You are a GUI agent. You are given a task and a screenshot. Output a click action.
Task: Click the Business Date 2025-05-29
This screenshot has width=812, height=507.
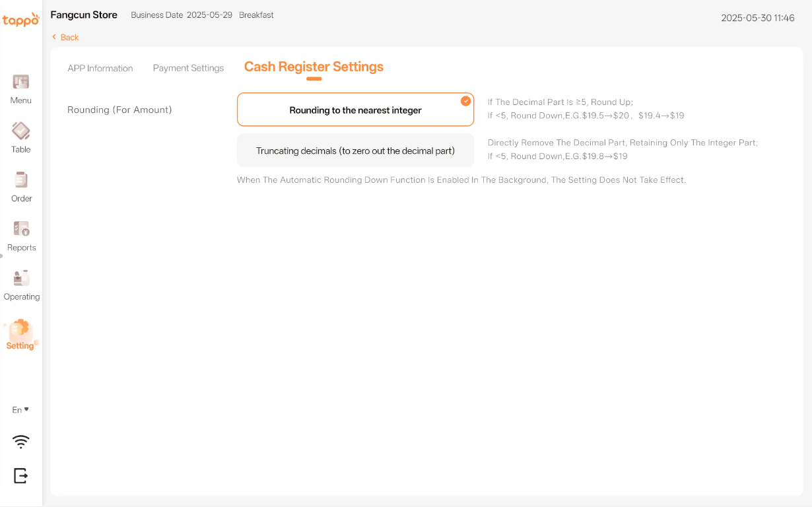182,15
